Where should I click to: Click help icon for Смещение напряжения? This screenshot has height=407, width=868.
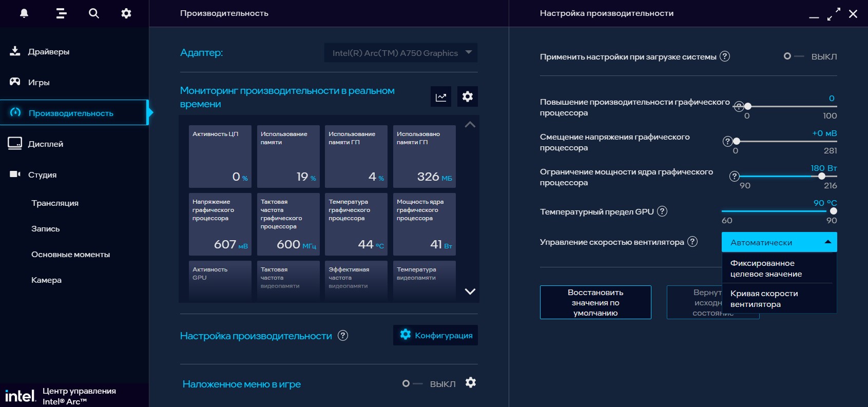(727, 141)
